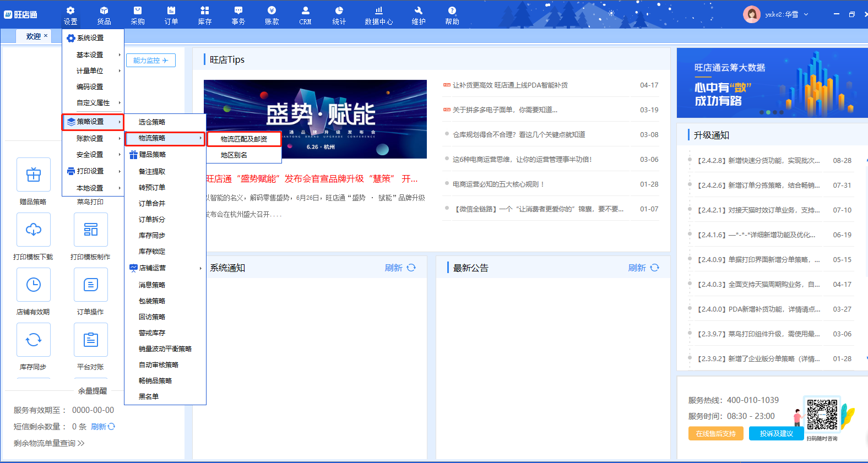
Task: Click the 盛势·赋能 banner image
Action: point(315,119)
